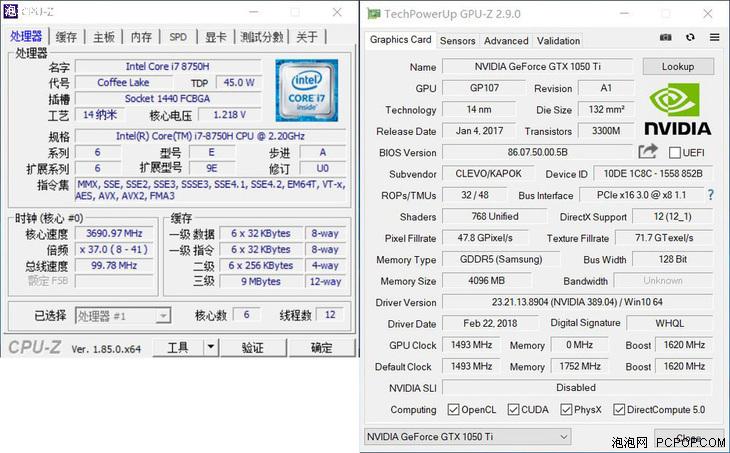Expand the 工具 button dropdown arrow
The image size is (730, 453).
coord(210,348)
